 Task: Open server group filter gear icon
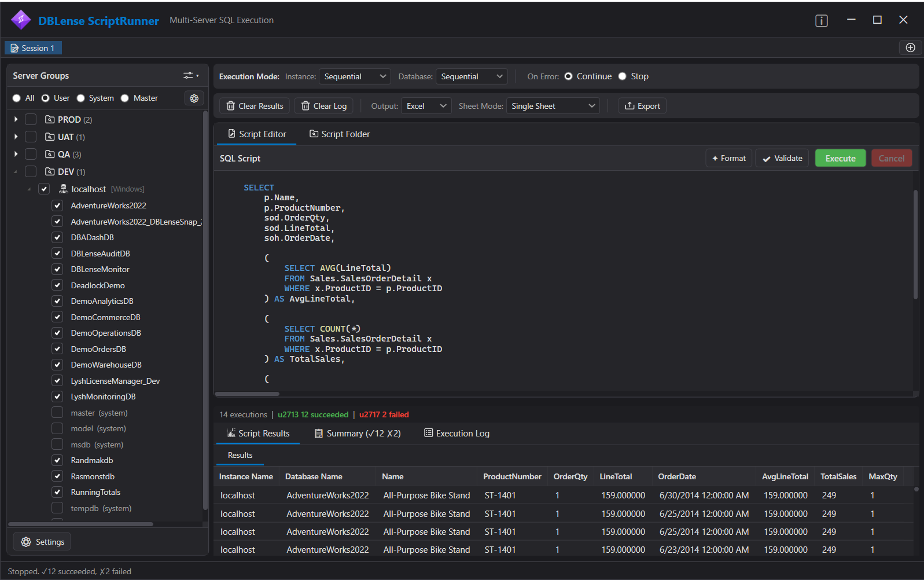(194, 98)
